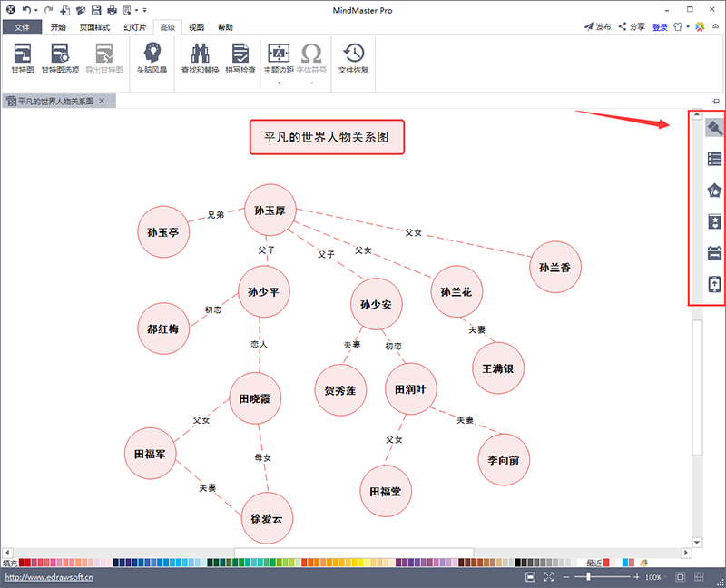
Task: Open customize quick access toolbar dropdown
Action: (x=144, y=10)
